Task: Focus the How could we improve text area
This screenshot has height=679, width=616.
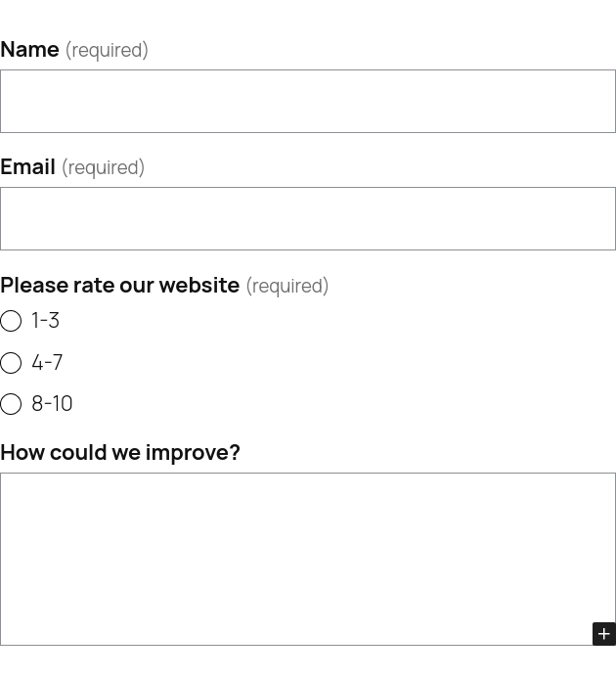Action: [x=293, y=558]
